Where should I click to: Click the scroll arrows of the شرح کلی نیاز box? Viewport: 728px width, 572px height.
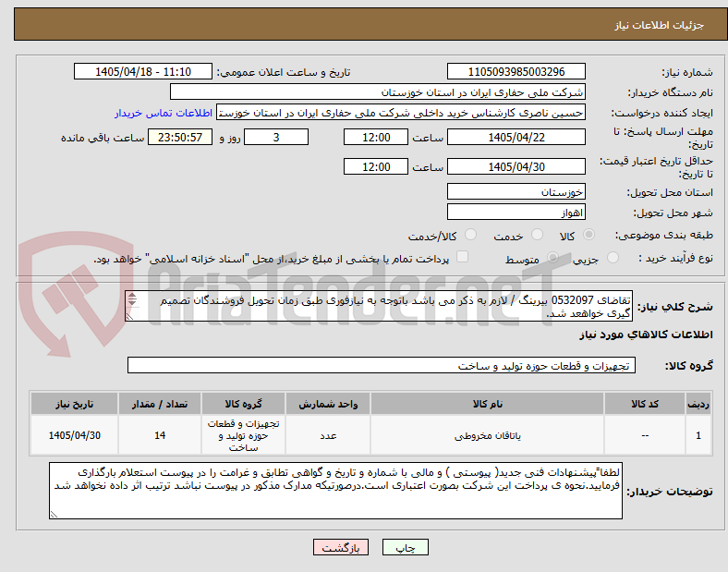click(132, 299)
